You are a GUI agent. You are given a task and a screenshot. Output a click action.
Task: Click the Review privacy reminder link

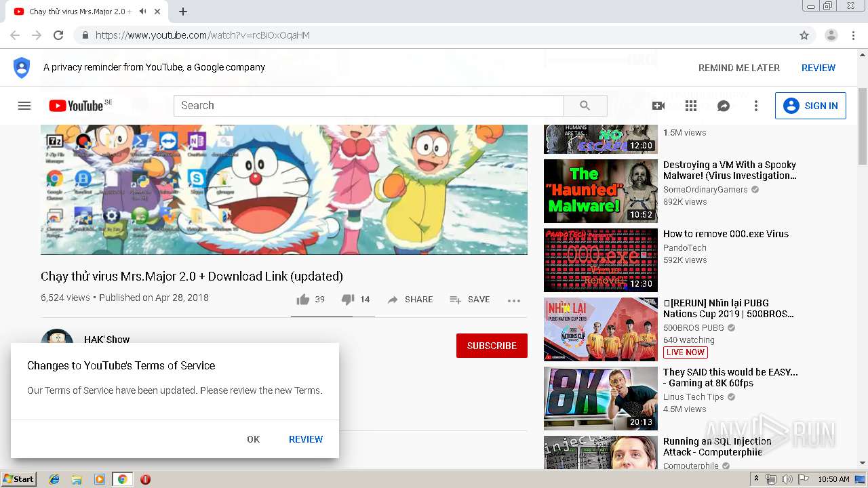click(x=818, y=68)
